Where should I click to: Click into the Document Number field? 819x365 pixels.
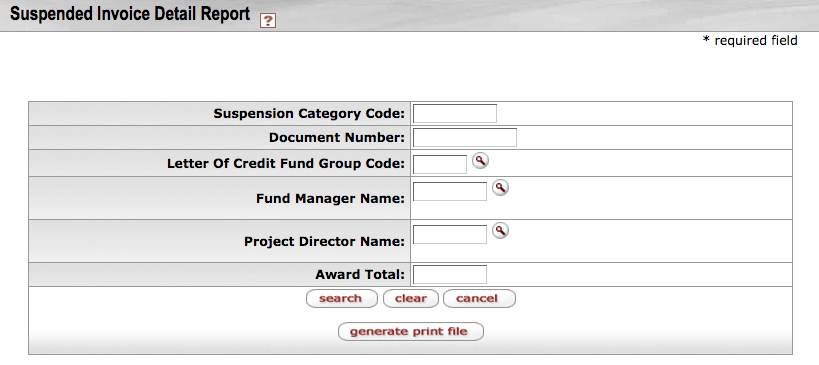(465, 137)
